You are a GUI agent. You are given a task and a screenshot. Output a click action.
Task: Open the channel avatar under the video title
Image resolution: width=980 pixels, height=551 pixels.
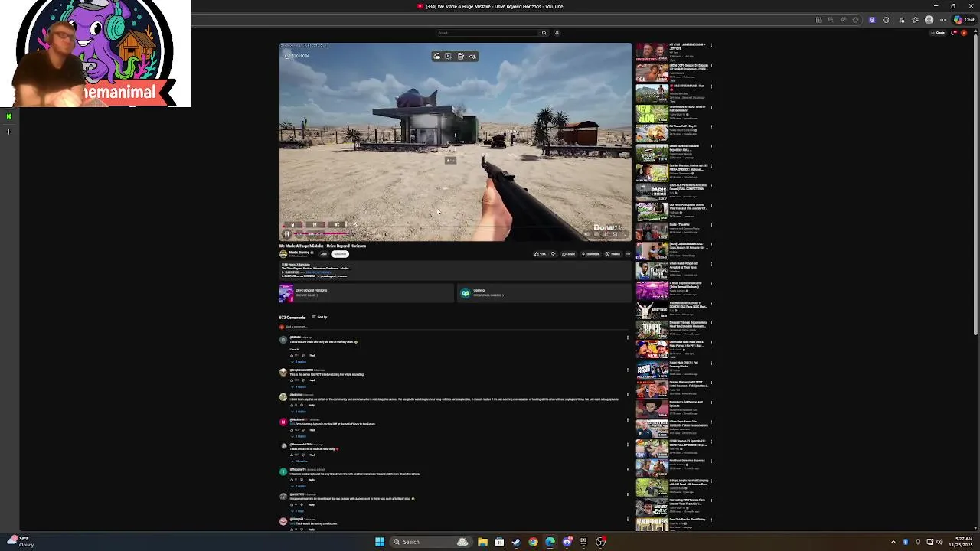click(283, 254)
